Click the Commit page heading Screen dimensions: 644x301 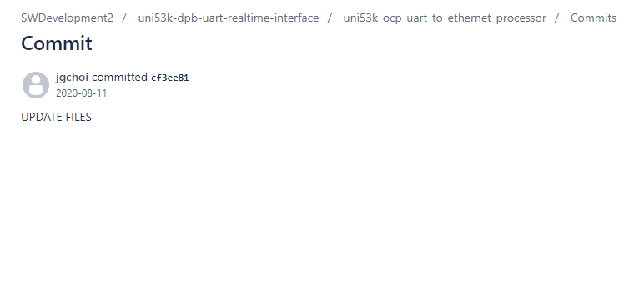tap(57, 43)
